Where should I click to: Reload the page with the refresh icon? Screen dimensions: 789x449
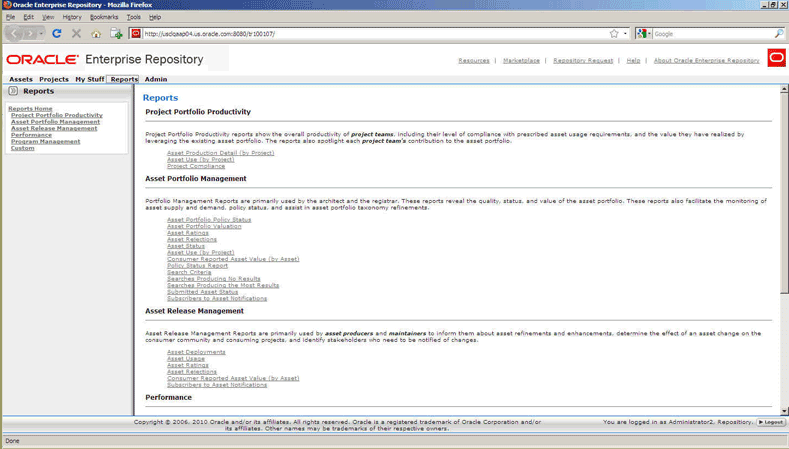57,34
